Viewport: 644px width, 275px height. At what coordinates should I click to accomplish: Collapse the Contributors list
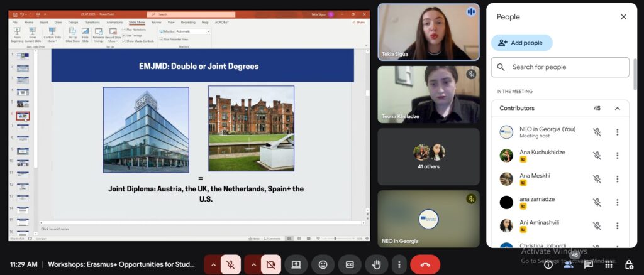[x=617, y=109]
